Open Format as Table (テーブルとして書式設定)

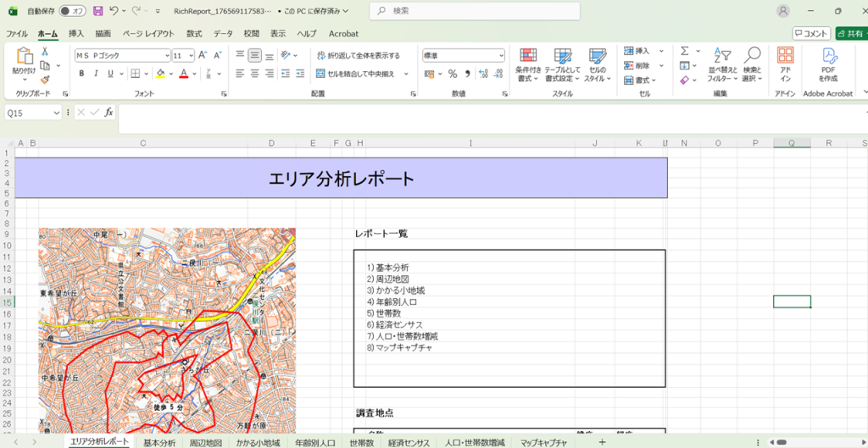[563, 65]
